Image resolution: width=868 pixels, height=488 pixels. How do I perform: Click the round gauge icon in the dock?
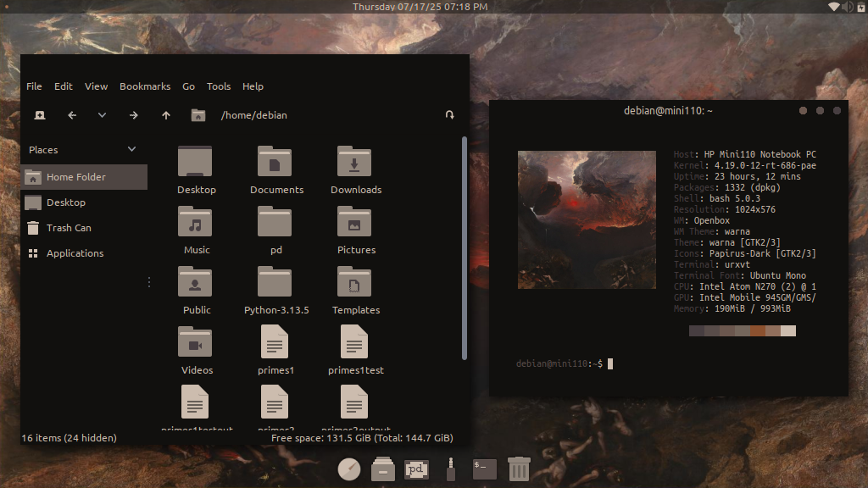348,469
